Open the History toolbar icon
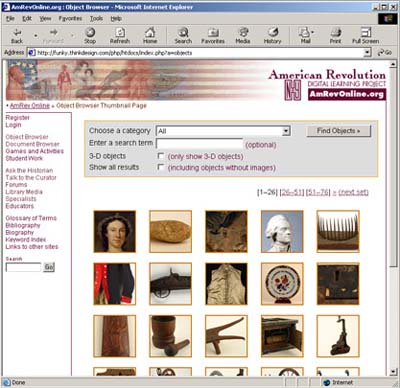 [273, 36]
